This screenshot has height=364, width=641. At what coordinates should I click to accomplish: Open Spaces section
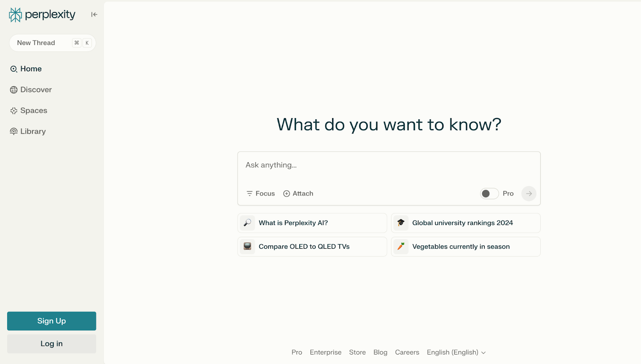coord(29,111)
